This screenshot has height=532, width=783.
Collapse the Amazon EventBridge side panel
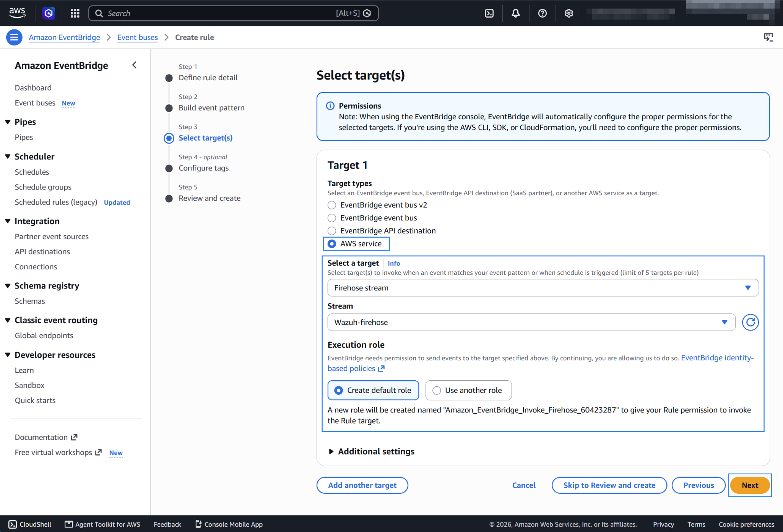[134, 65]
